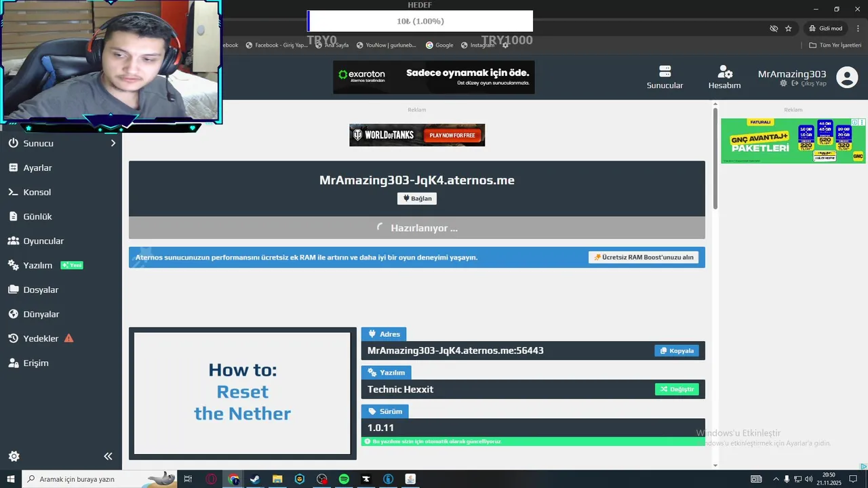
Task: Expand the Sunucu chevron arrow
Action: [x=113, y=143]
